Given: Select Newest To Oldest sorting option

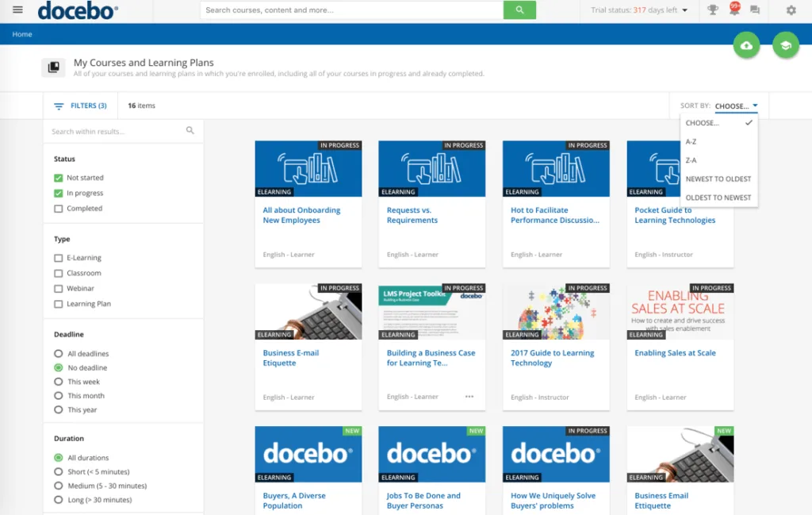Looking at the screenshot, I should pos(718,179).
